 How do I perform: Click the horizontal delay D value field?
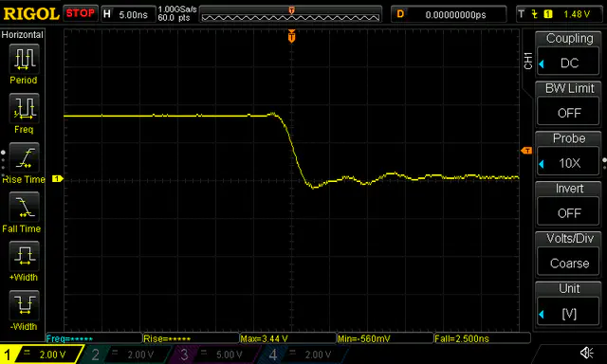point(449,14)
